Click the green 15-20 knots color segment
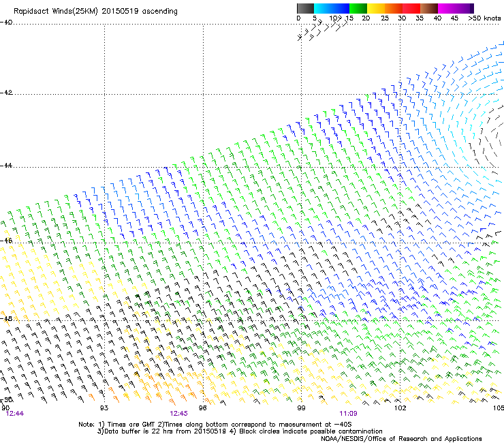The image size is (504, 443). 358,8
